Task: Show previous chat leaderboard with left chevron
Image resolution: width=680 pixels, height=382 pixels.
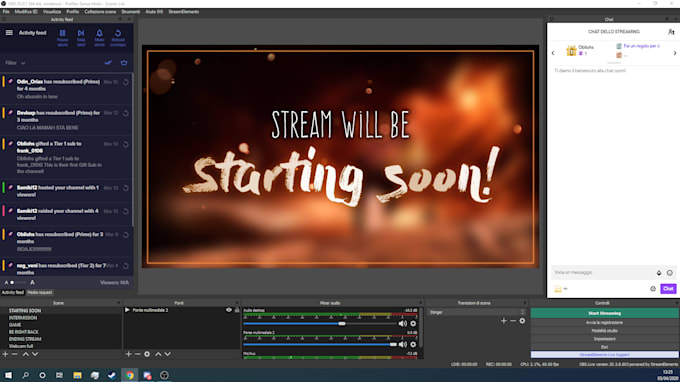Action: 553,53
